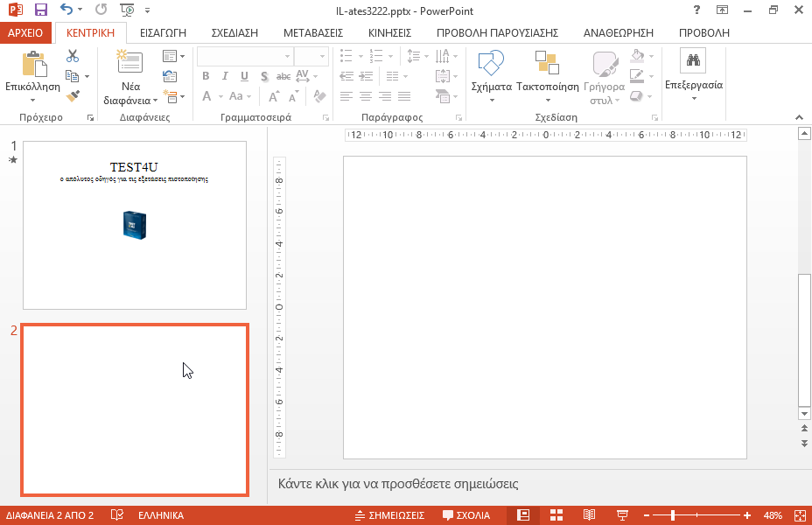Viewport: 812px width, 525px height.
Task: Click the Save icon in quick access toolbar
Action: 41,10
